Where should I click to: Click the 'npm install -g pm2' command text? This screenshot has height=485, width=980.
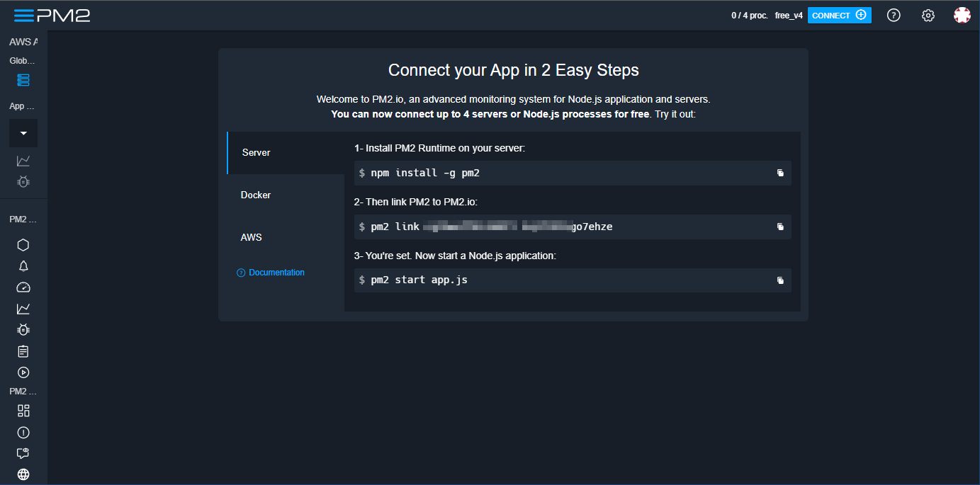tap(425, 173)
